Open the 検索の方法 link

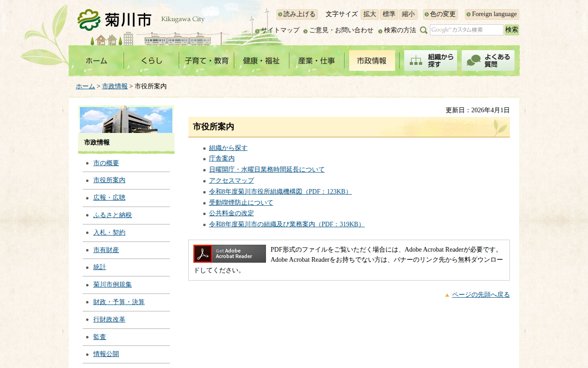point(400,30)
